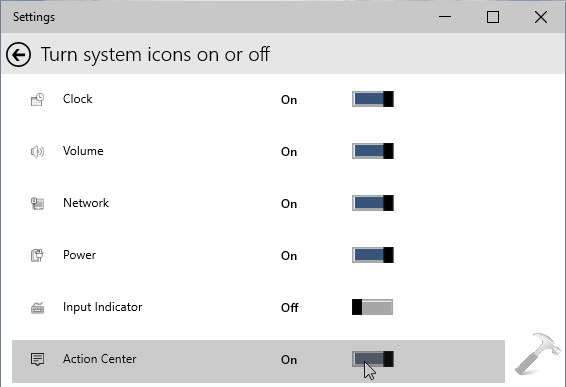
Task: Click the hammer watermark icon
Action: pos(537,354)
